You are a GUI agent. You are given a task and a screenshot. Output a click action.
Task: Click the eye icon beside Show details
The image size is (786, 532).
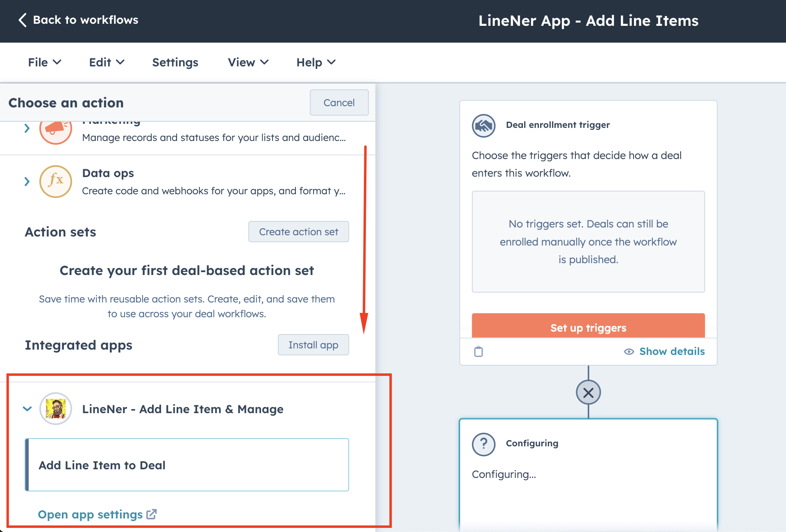(x=629, y=352)
